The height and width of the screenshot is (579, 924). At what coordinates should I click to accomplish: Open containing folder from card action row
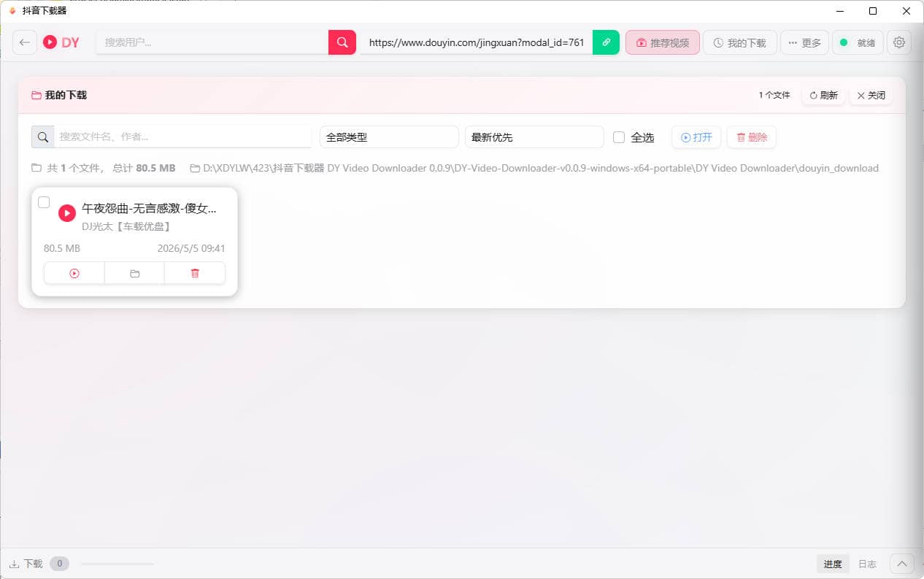[x=134, y=273]
